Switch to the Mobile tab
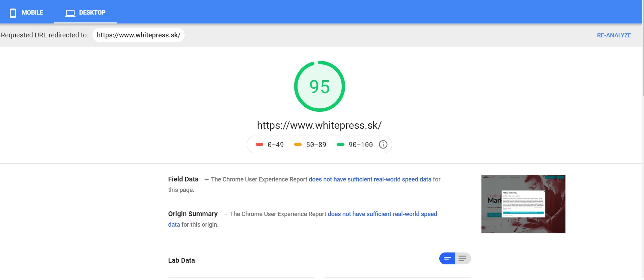 [27, 13]
